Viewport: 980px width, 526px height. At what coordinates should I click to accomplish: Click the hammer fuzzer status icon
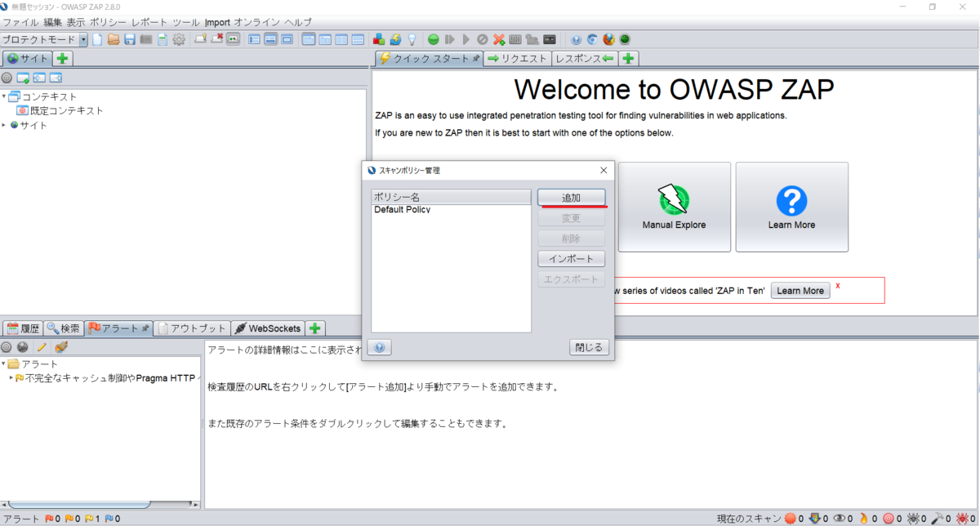tap(939, 519)
